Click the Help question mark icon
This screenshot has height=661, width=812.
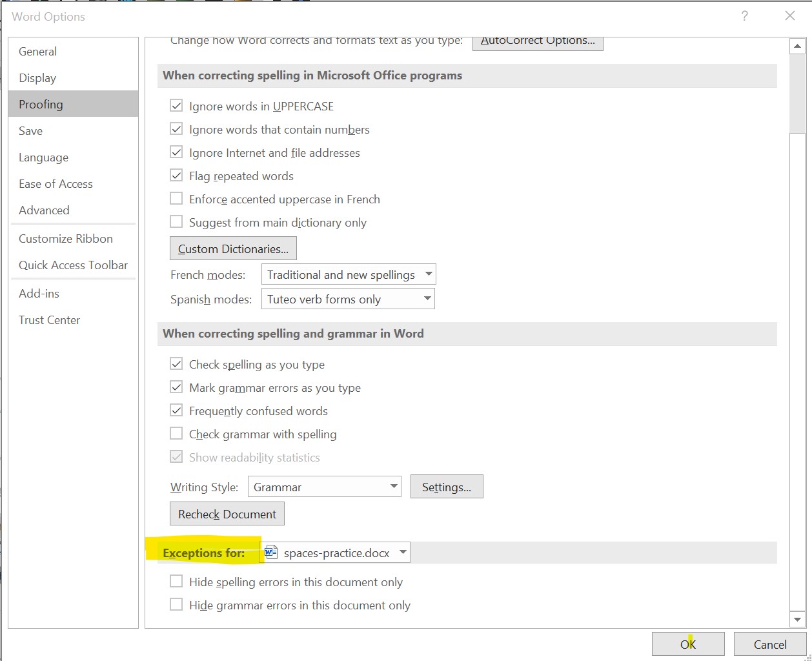pyautogui.click(x=744, y=17)
